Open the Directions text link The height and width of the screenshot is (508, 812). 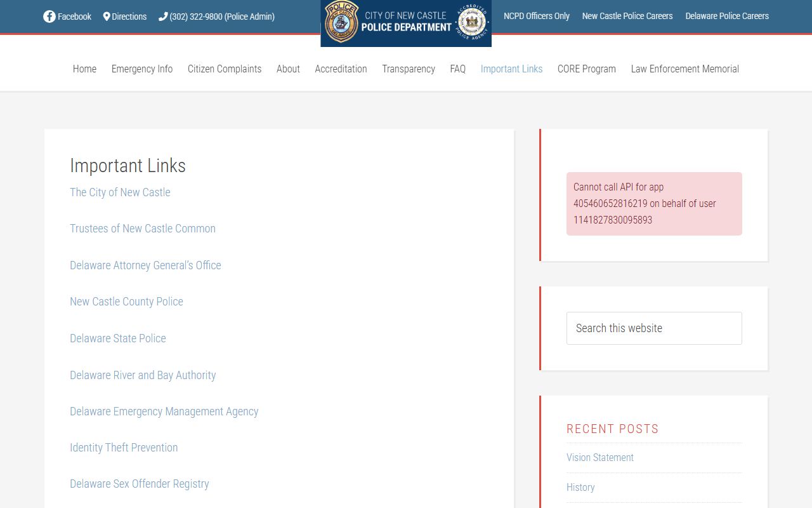(129, 17)
